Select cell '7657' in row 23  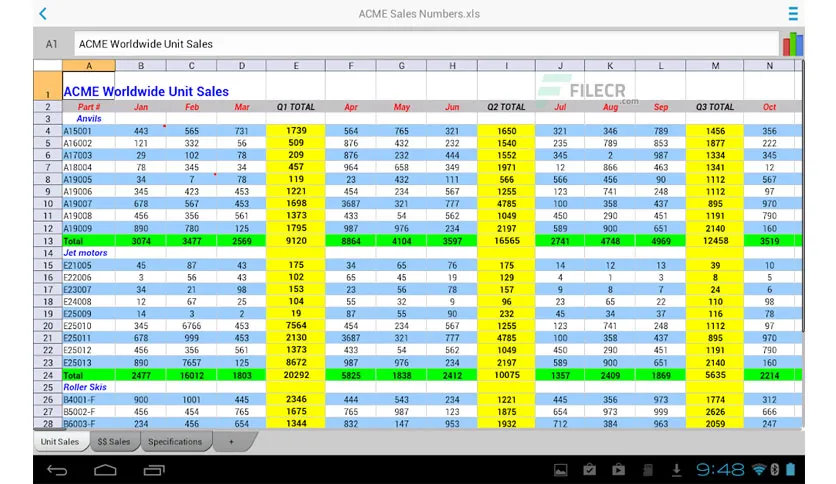[x=191, y=362]
